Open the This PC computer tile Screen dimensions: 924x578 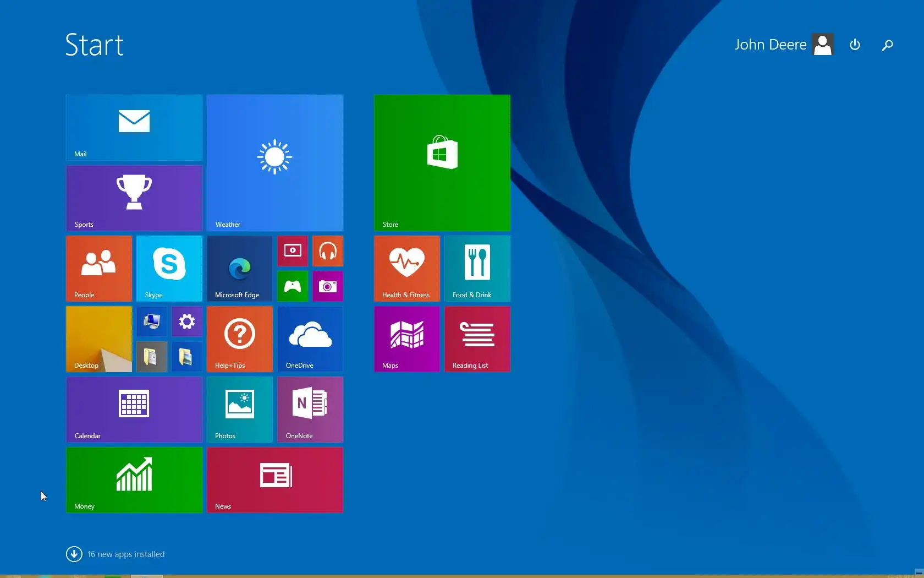[x=152, y=321]
